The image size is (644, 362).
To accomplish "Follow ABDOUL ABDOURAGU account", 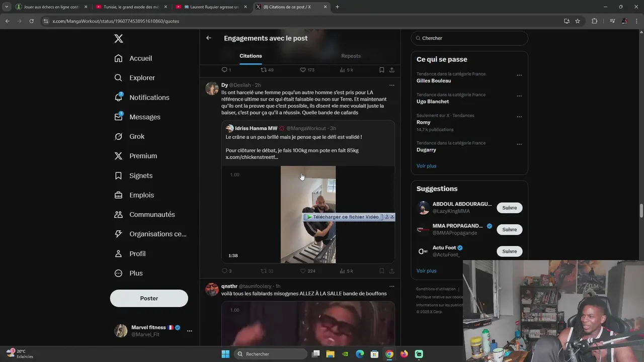I will [x=509, y=208].
